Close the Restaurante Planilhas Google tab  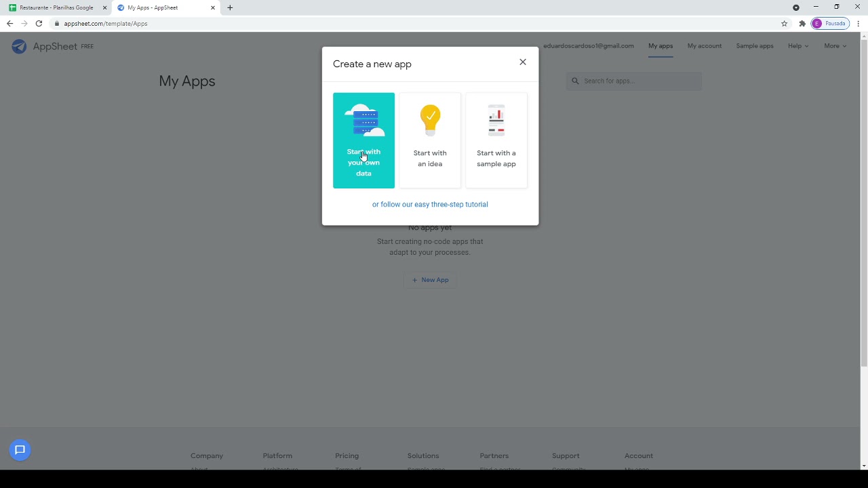[x=104, y=7]
